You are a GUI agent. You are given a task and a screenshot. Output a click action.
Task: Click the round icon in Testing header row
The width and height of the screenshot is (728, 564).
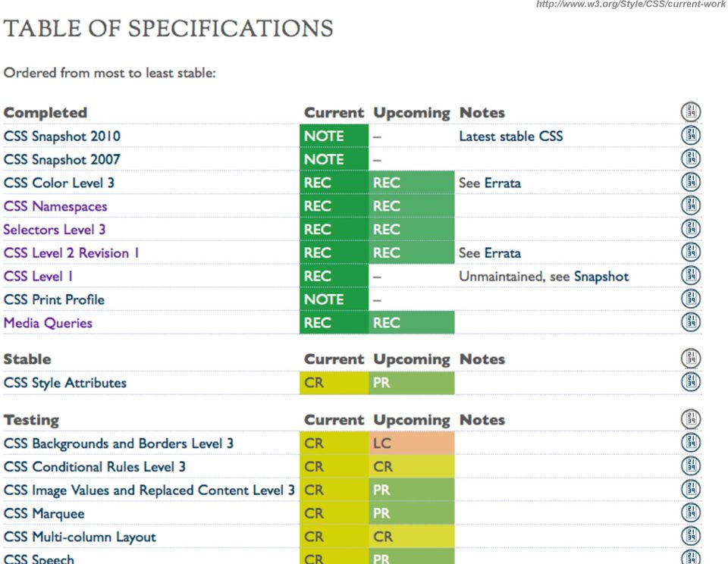point(691,419)
